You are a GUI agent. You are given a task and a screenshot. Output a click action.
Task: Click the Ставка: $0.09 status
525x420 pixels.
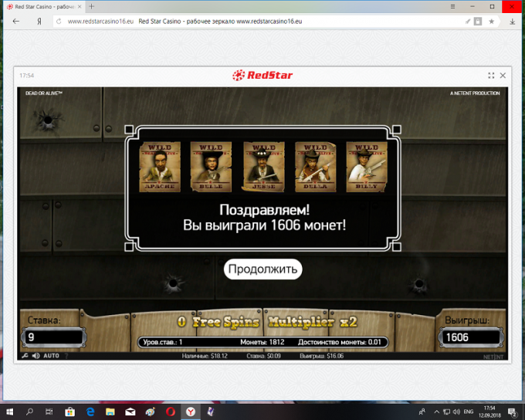[x=263, y=356]
